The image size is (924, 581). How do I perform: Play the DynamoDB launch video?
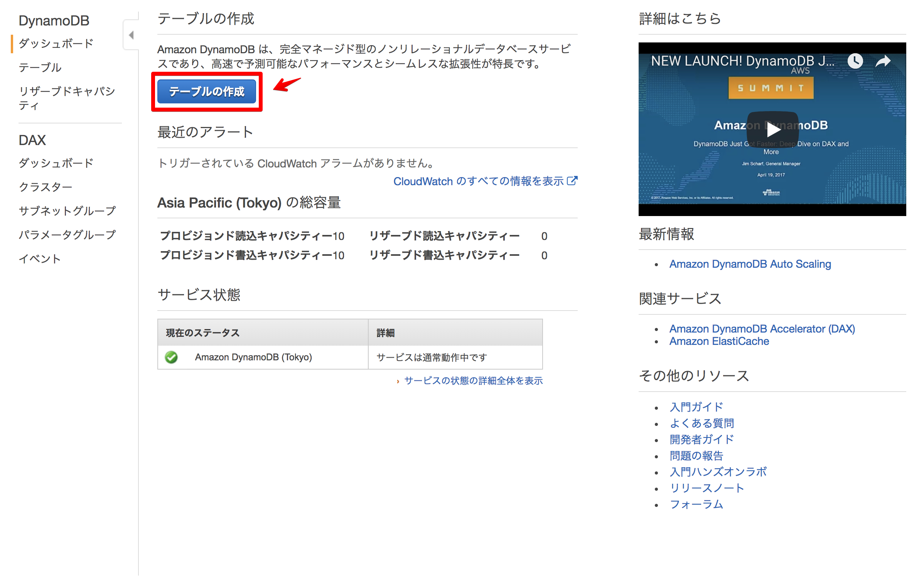(x=772, y=130)
